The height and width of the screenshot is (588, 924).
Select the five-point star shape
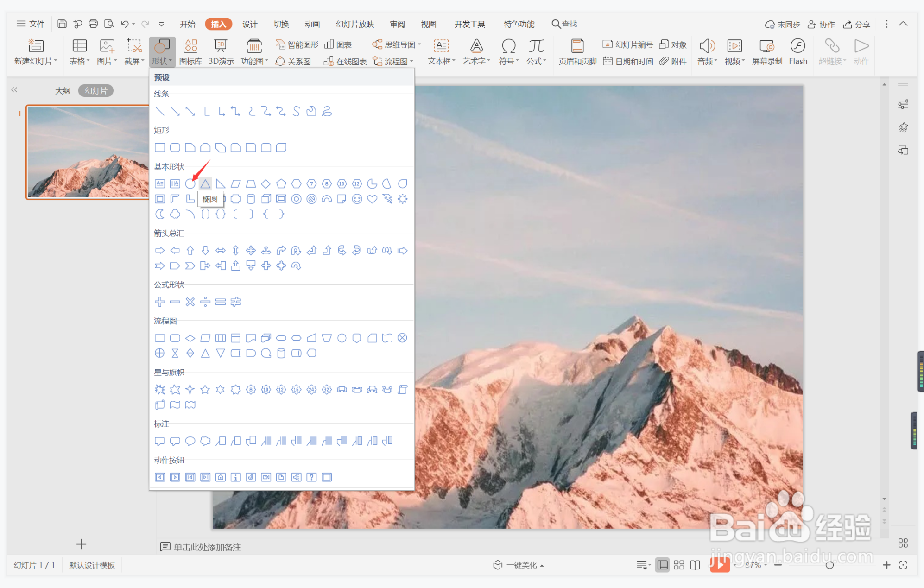click(x=205, y=390)
